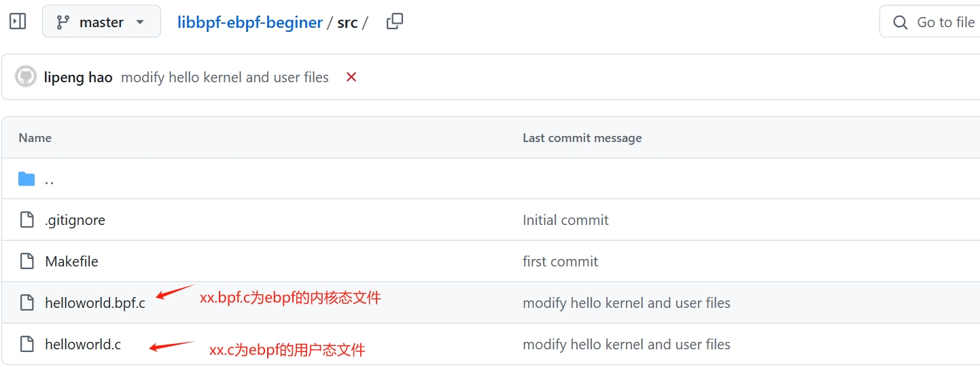
Task: Click the red failed status X icon
Action: 351,77
